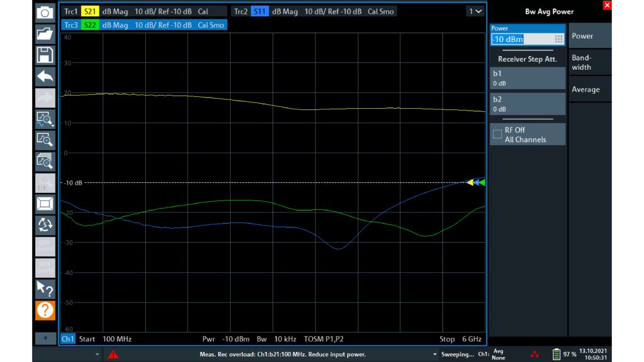This screenshot has height=362, width=644.
Task: Open Help via the orange question mark
Action: (x=45, y=310)
